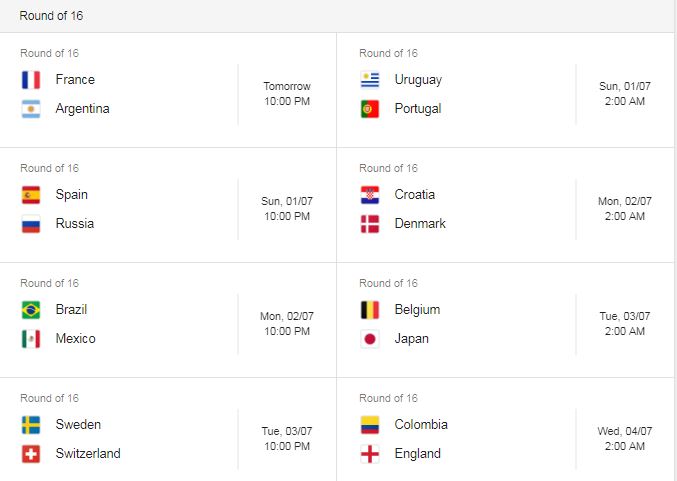677x481 pixels.
Task: Click the Argentina flag icon
Action: tap(31, 109)
